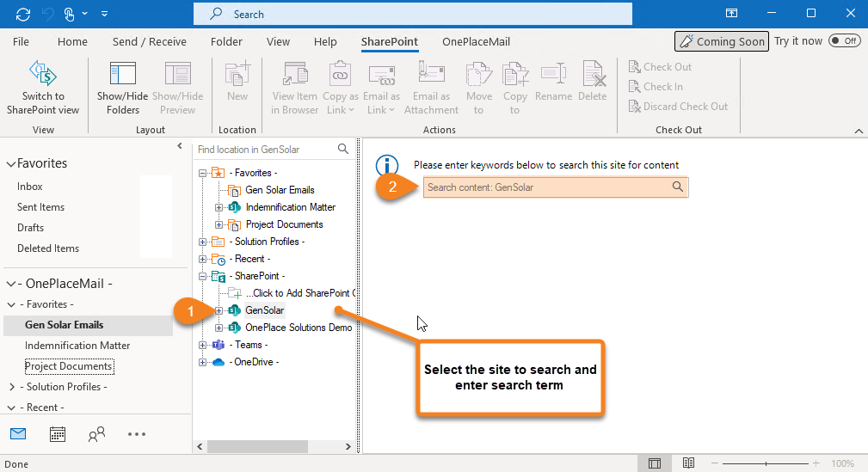
Task: Open the Help tab
Action: [x=325, y=41]
